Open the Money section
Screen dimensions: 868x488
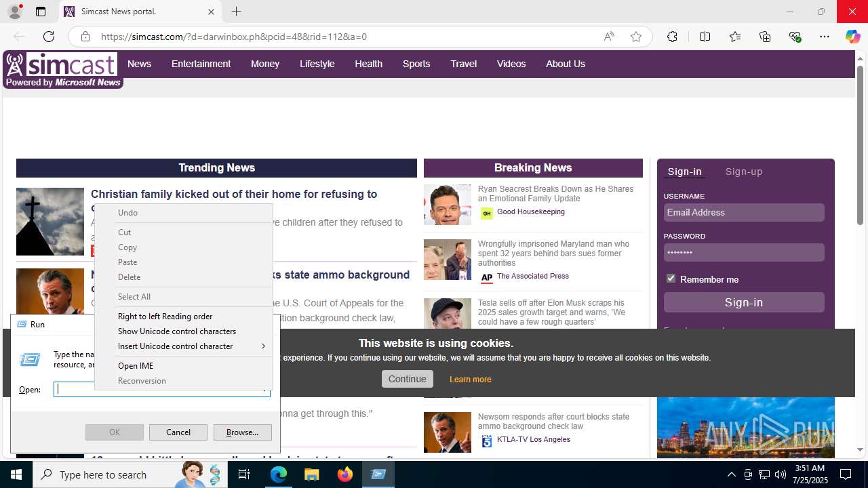[x=265, y=64]
